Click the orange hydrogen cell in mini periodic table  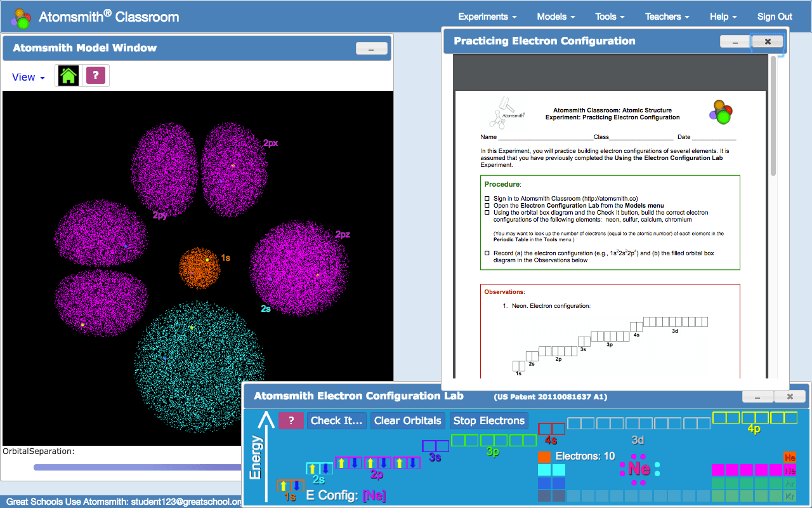(544, 458)
